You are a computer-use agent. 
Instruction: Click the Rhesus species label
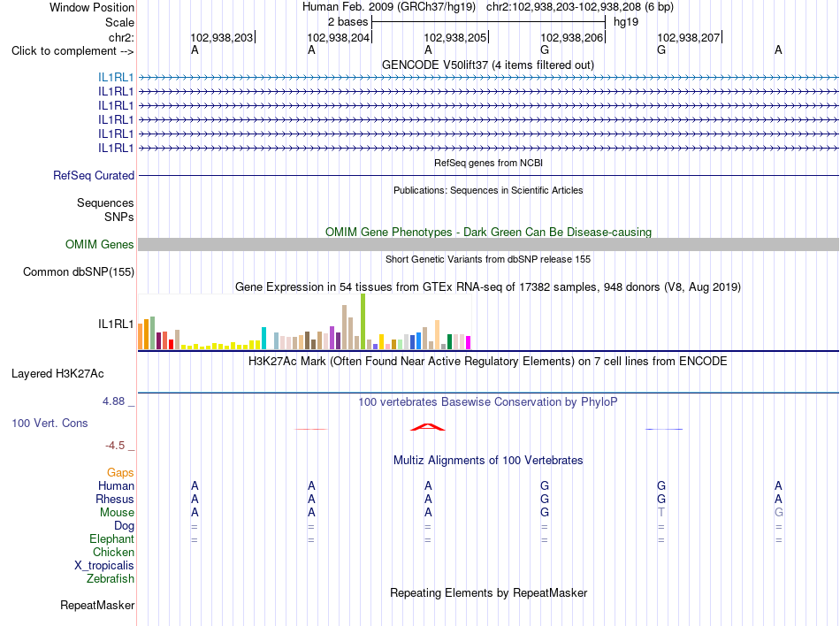115,499
